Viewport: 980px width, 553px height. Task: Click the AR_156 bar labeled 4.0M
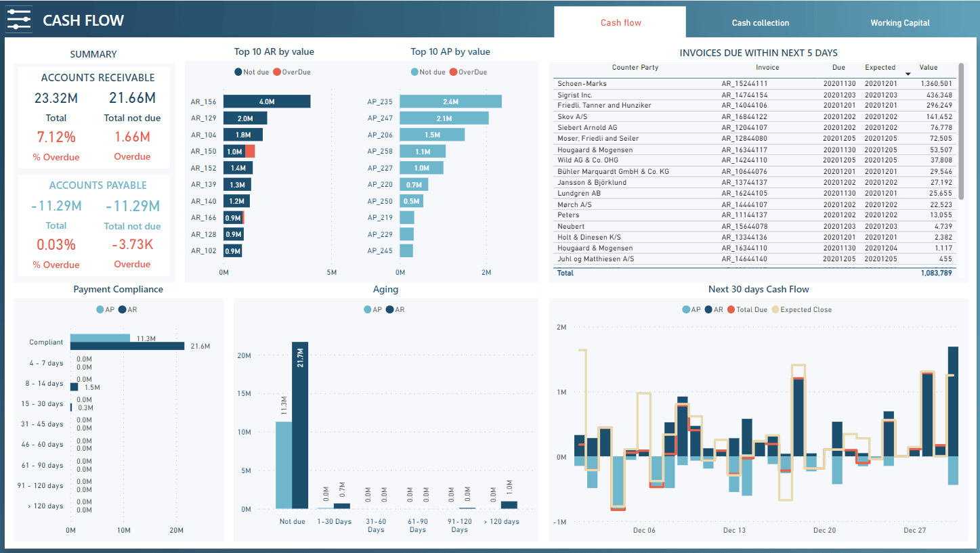(267, 102)
